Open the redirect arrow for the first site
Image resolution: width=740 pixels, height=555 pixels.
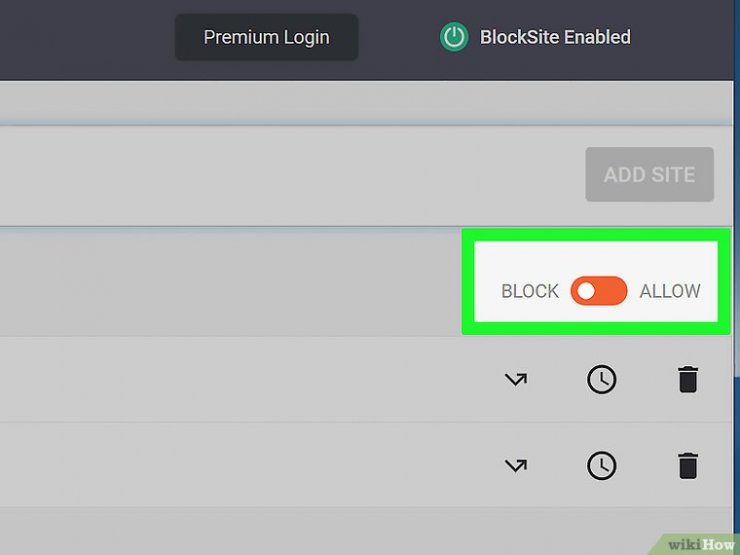coord(516,379)
